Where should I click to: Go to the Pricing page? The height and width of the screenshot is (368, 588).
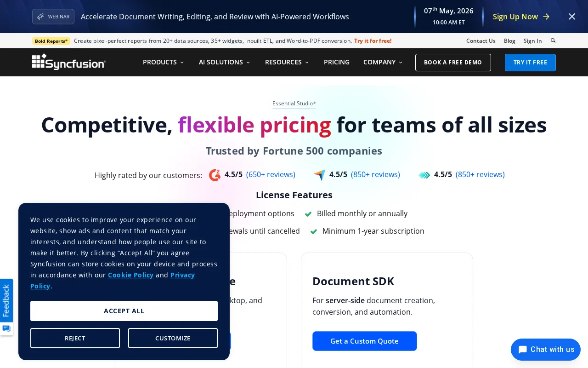pos(337,62)
